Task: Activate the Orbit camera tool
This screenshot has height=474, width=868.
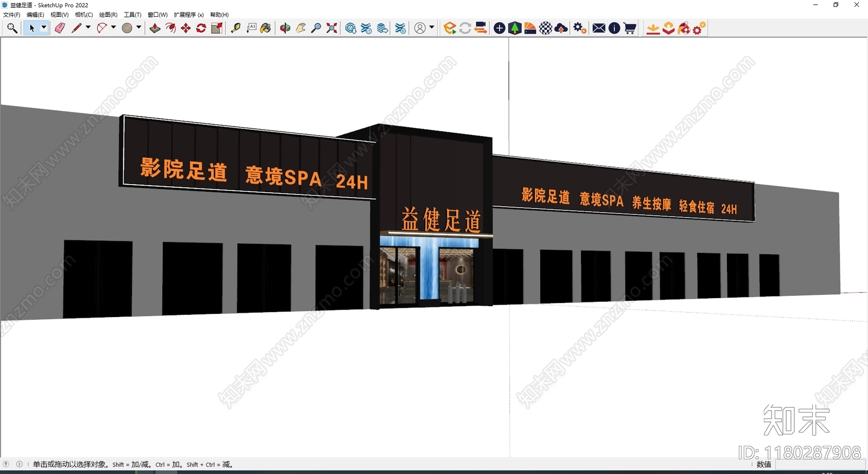Action: 285,28
